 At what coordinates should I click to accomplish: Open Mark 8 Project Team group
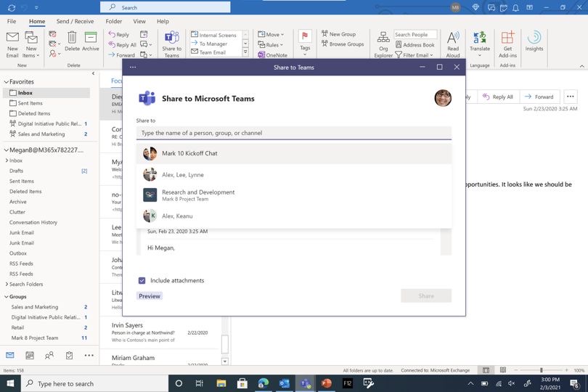coord(35,338)
